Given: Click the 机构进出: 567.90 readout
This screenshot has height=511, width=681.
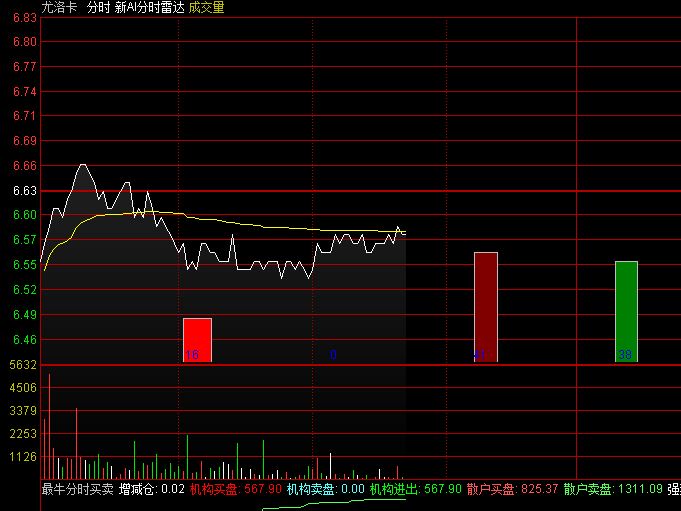Looking at the screenshot, I should pyautogui.click(x=416, y=489).
